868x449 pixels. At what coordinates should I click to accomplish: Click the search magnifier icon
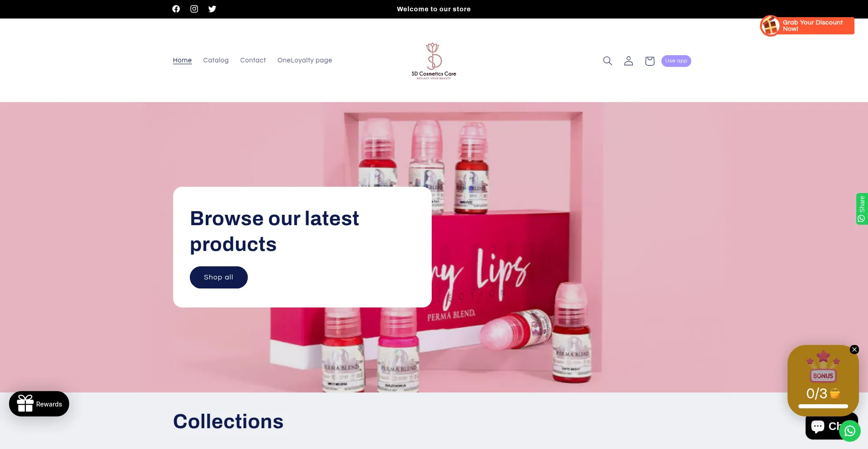(x=608, y=61)
